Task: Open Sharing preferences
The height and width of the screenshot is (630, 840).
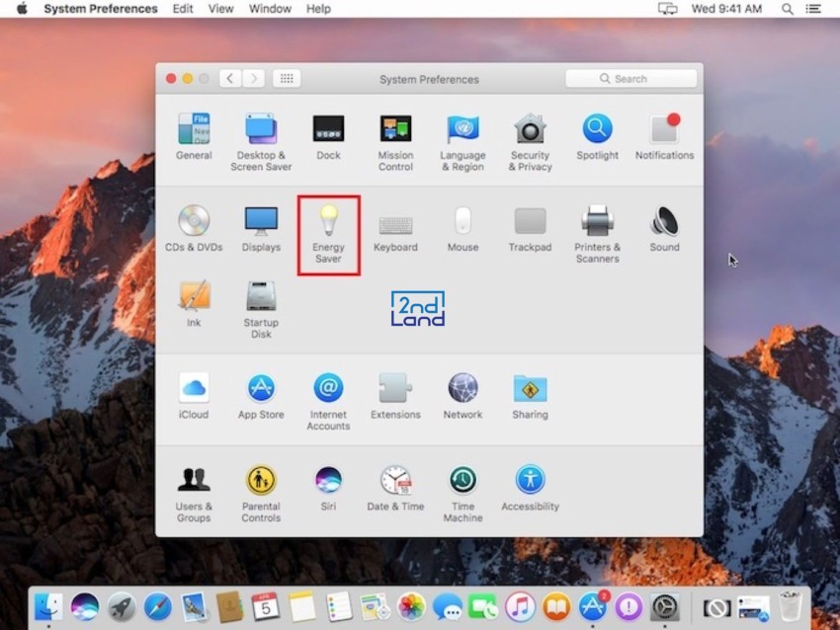Action: [530, 396]
